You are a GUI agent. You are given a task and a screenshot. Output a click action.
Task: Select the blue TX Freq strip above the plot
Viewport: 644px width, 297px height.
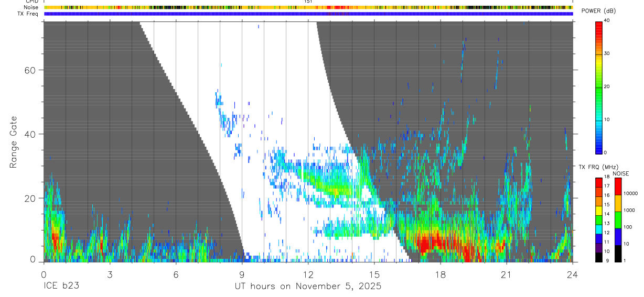pos(308,14)
